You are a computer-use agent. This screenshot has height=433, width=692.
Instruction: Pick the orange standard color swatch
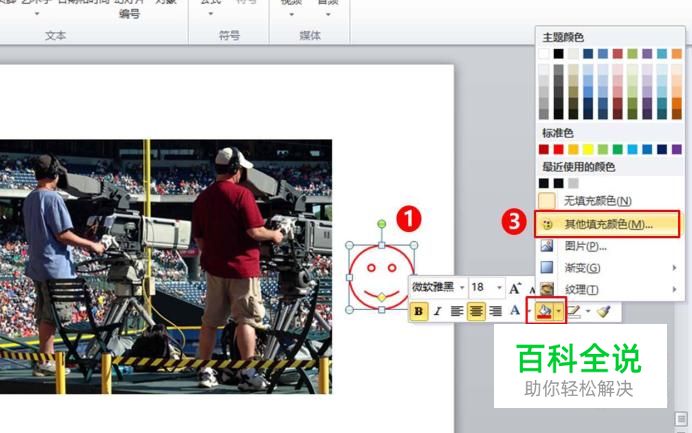click(x=573, y=149)
